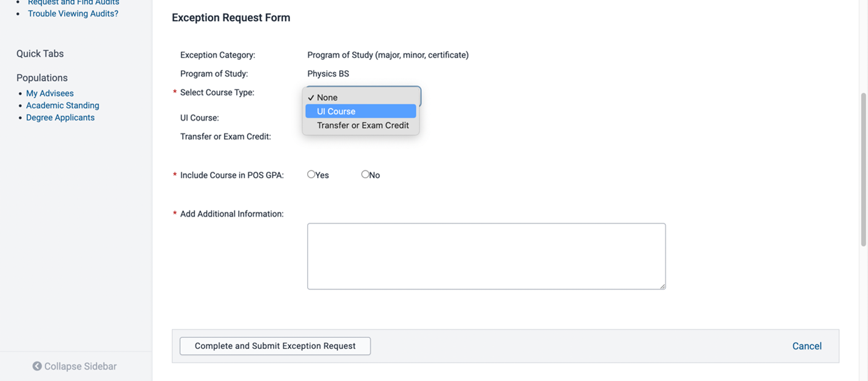The width and height of the screenshot is (868, 381).
Task: Click the Quick Tabs sidebar heading
Action: tap(40, 53)
